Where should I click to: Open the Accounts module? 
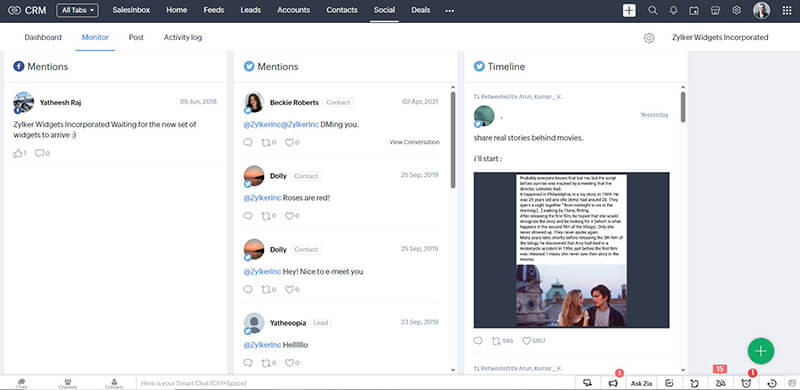(x=293, y=10)
